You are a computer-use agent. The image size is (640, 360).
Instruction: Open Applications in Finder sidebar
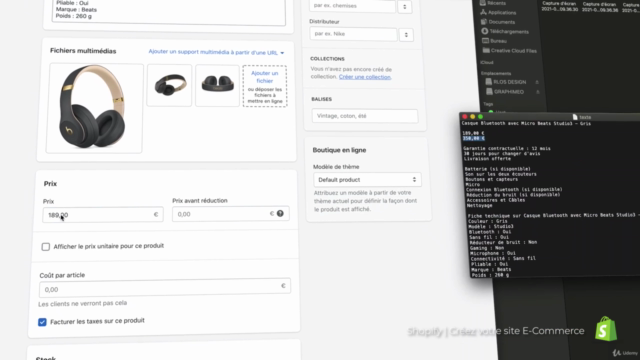coord(502,13)
